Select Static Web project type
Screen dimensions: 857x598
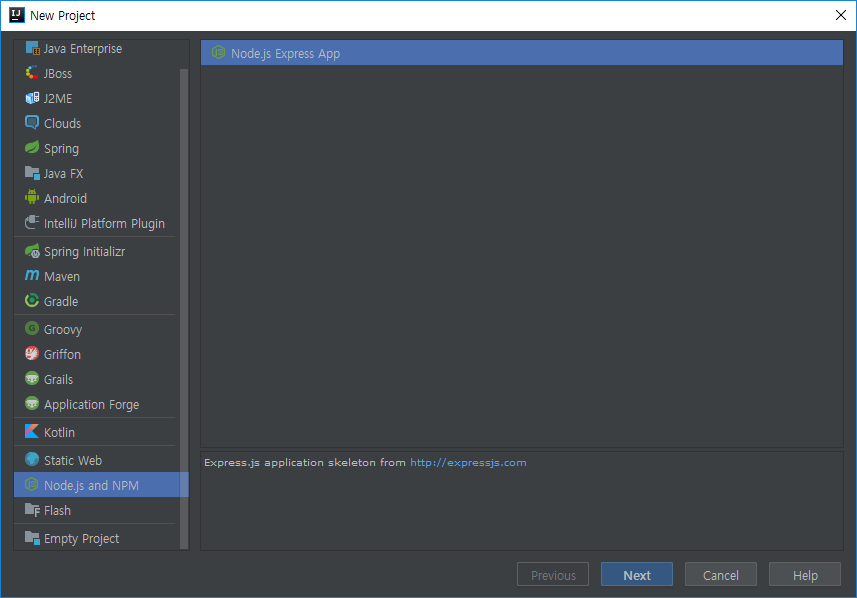coord(73,461)
